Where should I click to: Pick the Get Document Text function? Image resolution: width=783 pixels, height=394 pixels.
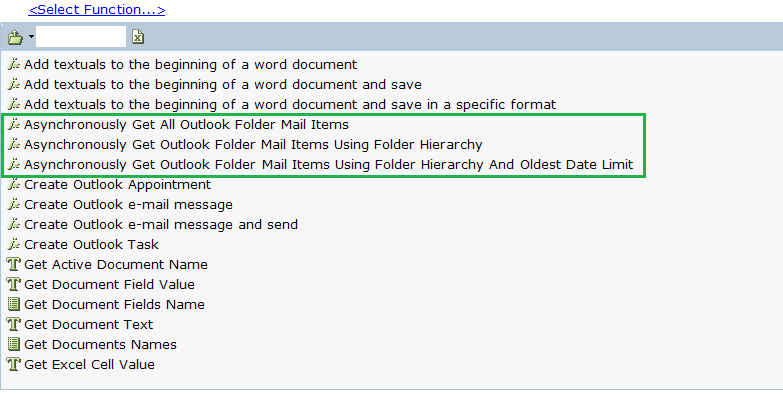(x=88, y=325)
